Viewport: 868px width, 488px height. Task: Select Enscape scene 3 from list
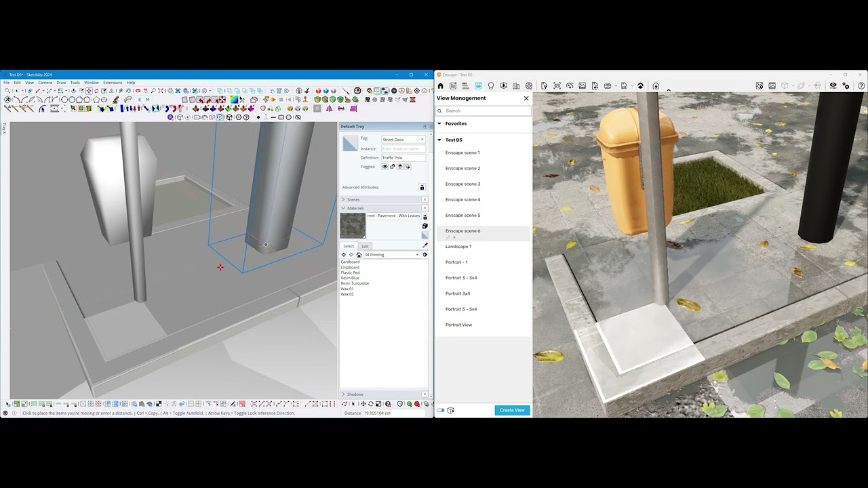[462, 184]
